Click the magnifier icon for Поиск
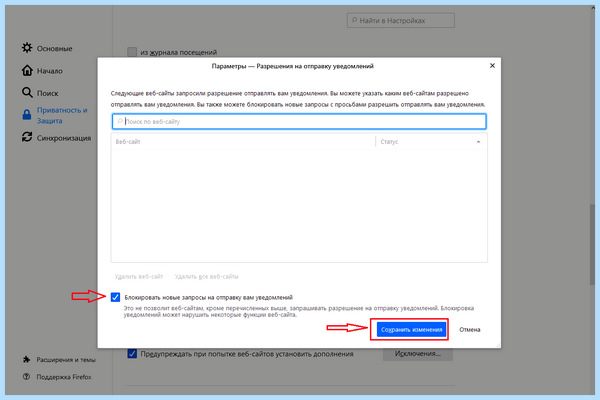The height and width of the screenshot is (400, 600). pyautogui.click(x=27, y=93)
